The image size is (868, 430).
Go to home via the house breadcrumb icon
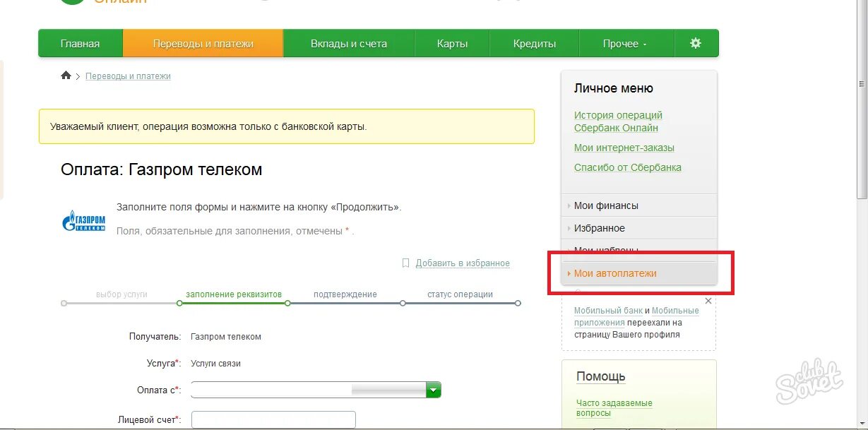(66, 76)
